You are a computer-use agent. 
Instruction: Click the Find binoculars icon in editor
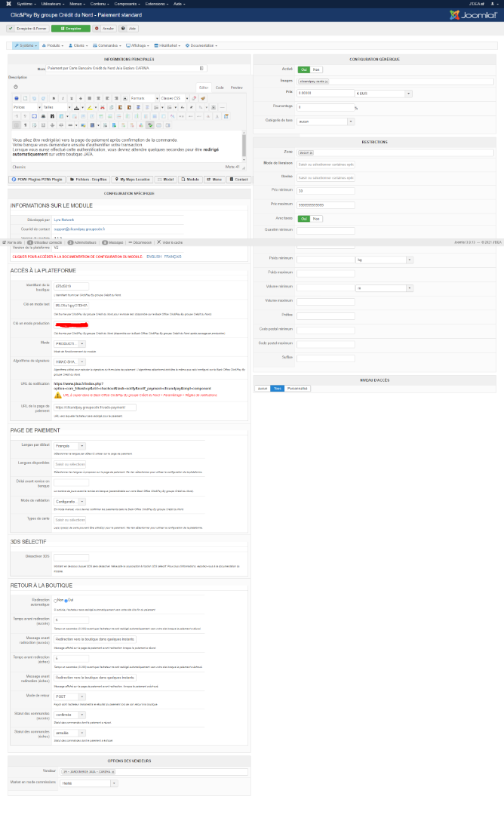[52, 116]
